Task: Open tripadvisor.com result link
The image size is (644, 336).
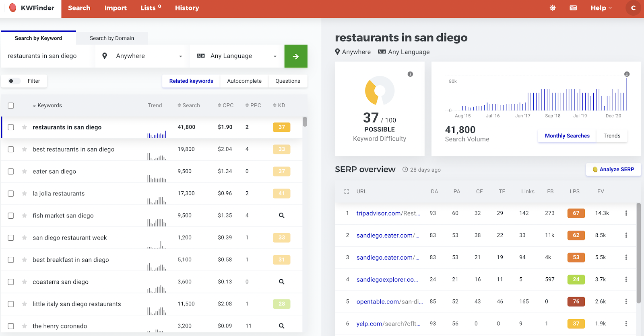Action: tap(388, 213)
